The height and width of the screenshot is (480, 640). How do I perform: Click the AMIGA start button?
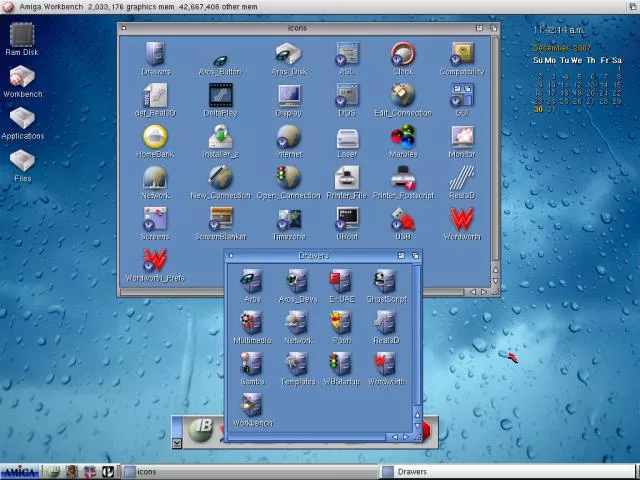point(19,472)
